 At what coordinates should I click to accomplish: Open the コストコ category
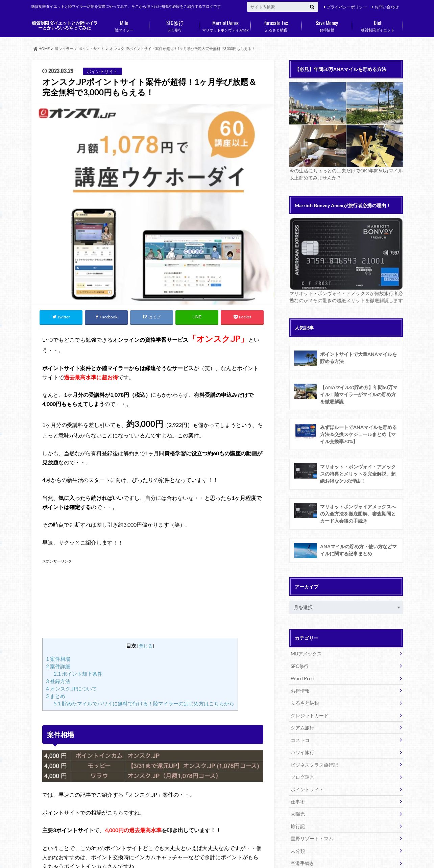click(x=346, y=740)
